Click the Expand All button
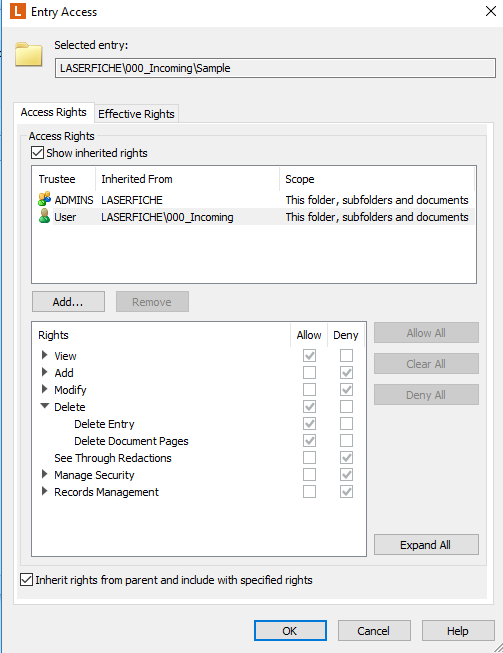Image resolution: width=503 pixels, height=653 pixels. pos(426,545)
